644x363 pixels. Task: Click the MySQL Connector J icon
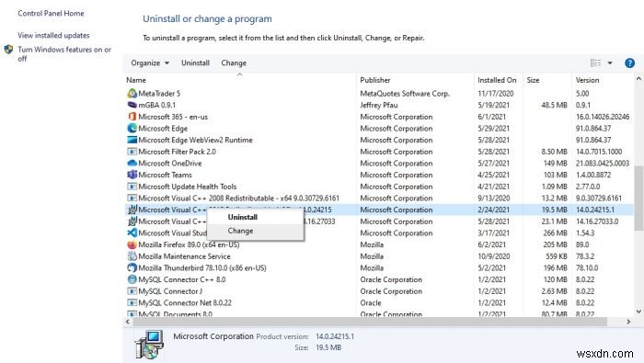coord(132,291)
